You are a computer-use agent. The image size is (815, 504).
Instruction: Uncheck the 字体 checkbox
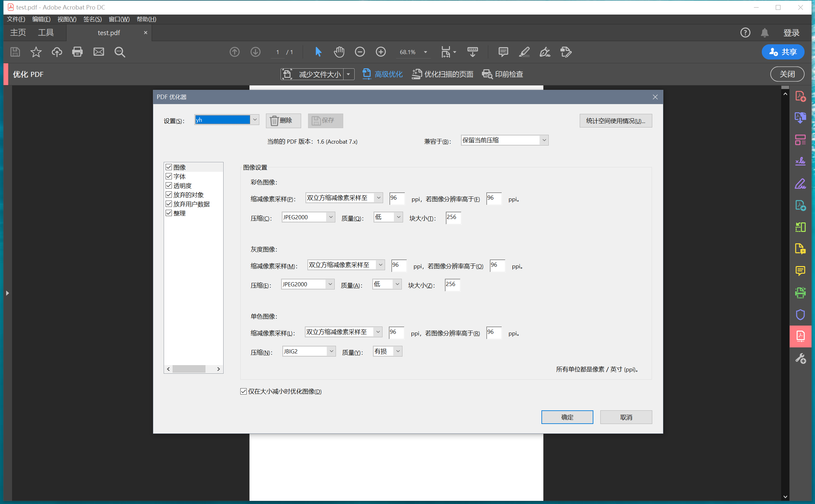169,176
